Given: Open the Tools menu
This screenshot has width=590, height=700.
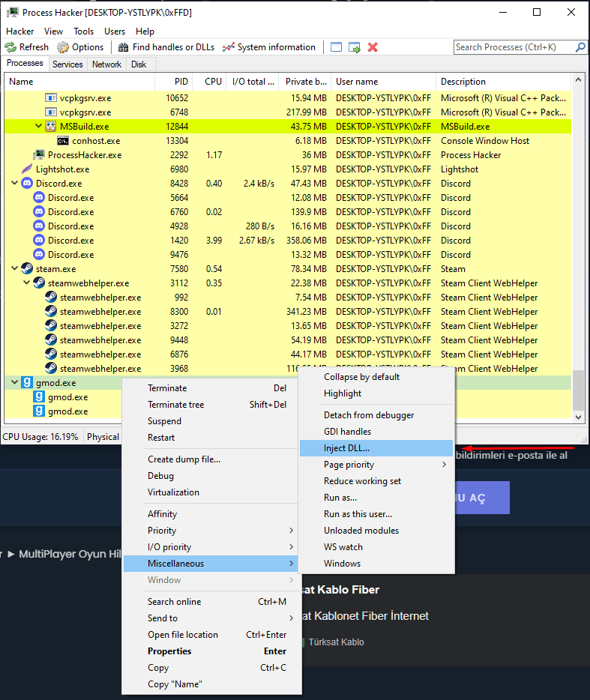Looking at the screenshot, I should (83, 31).
